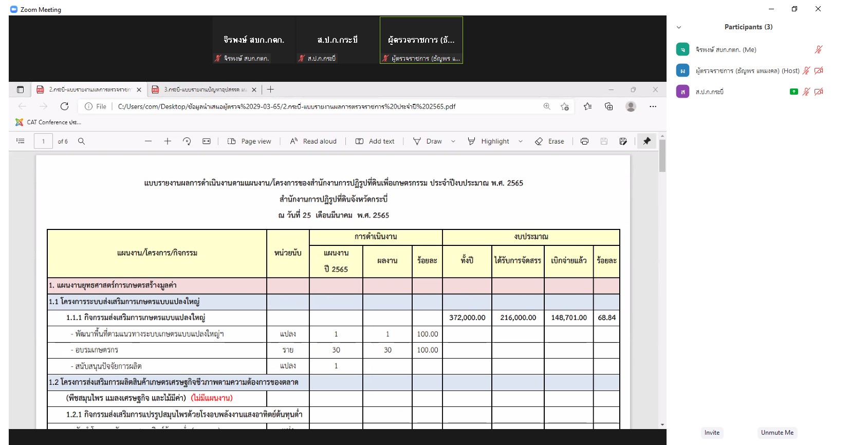Collapse the Participants panel chevron
The height and width of the screenshot is (445, 868).
[679, 27]
